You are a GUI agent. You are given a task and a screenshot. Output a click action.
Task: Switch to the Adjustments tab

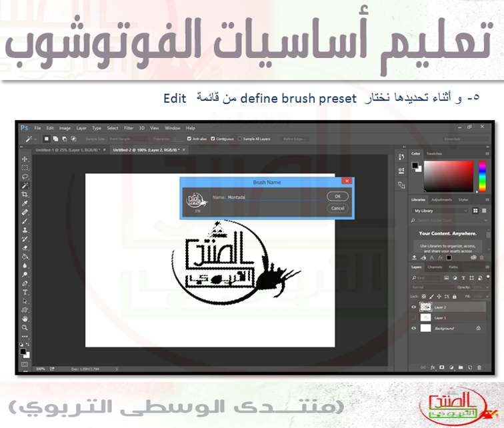(441, 200)
